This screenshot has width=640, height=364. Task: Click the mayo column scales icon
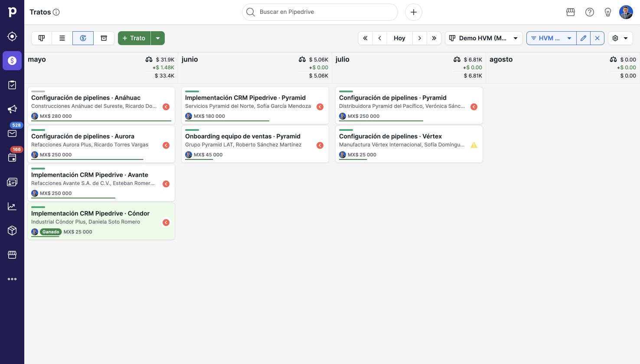[x=149, y=59]
